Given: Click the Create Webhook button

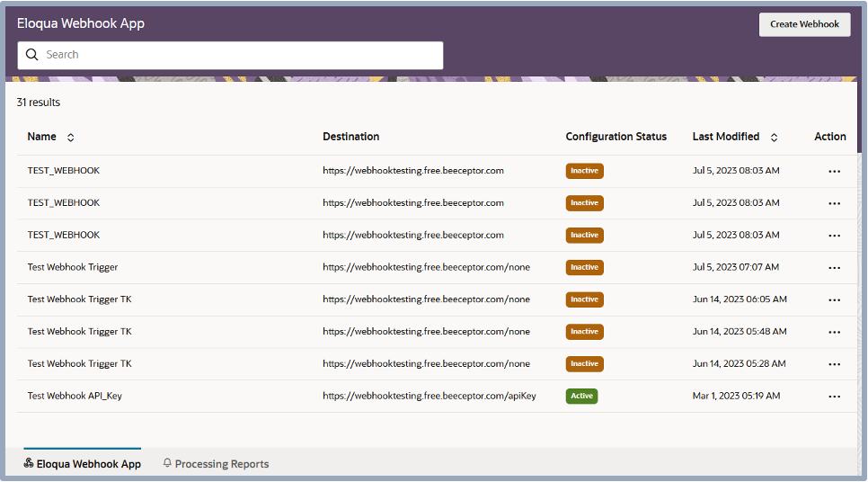Looking at the screenshot, I should point(804,24).
